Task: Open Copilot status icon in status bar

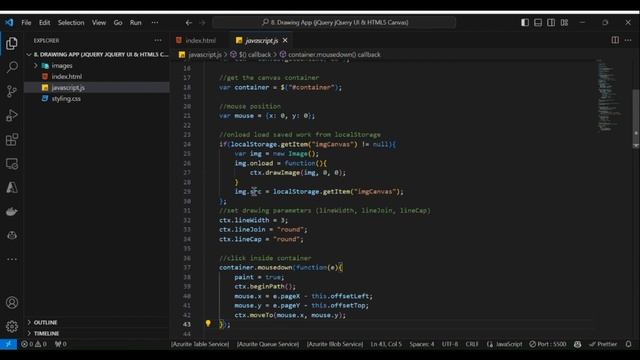Action: 578,344
